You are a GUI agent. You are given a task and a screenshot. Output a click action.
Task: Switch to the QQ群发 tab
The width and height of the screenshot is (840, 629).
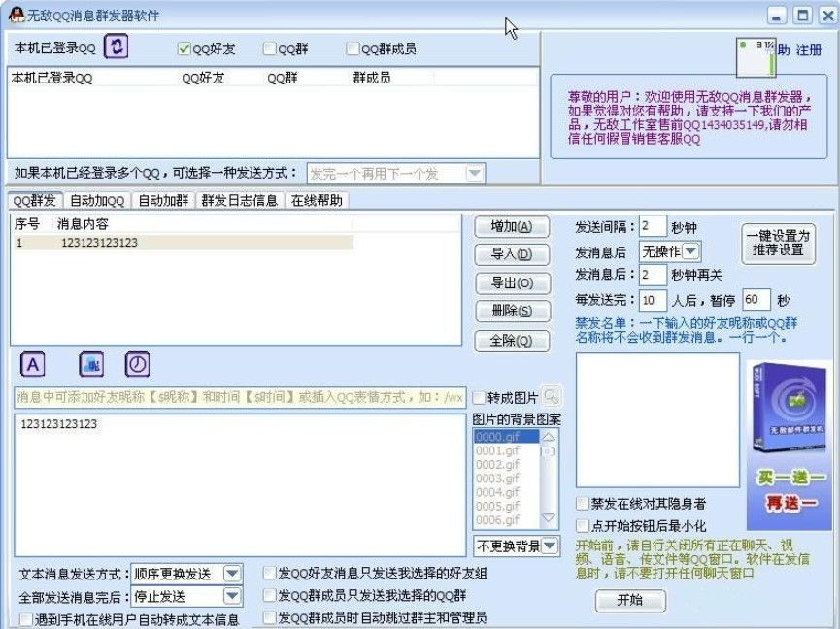(35, 200)
